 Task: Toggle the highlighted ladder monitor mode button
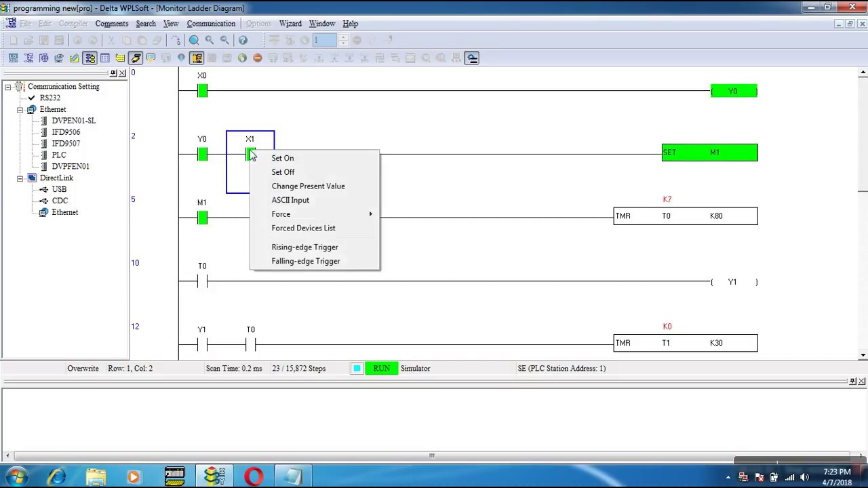[197, 58]
